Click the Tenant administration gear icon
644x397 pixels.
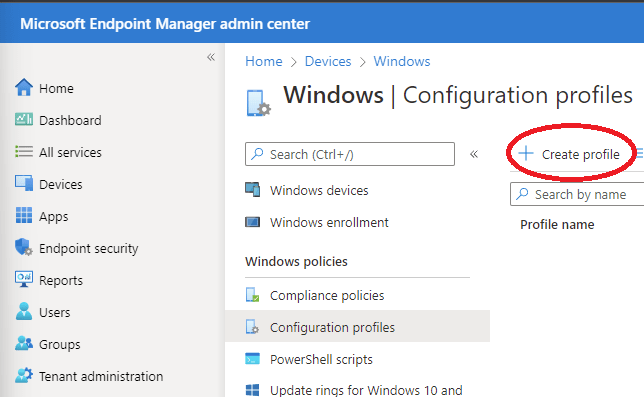(x=24, y=375)
